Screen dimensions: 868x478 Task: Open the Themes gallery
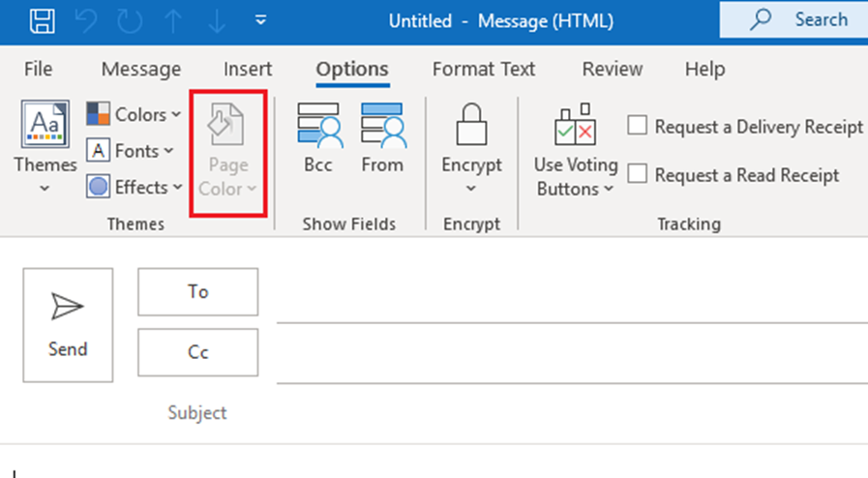click(45, 147)
